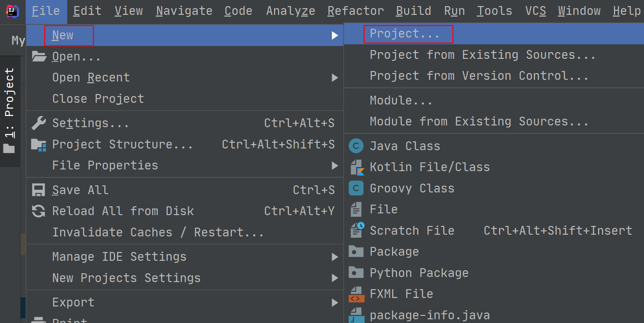Select Close Project menu entry
Image resolution: width=644 pixels, height=323 pixels.
tap(98, 99)
